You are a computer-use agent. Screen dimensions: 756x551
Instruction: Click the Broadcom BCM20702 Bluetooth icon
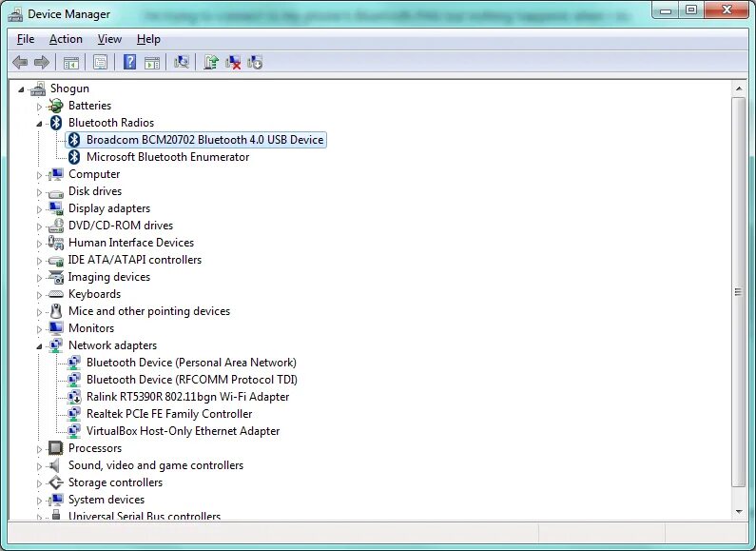click(x=74, y=140)
